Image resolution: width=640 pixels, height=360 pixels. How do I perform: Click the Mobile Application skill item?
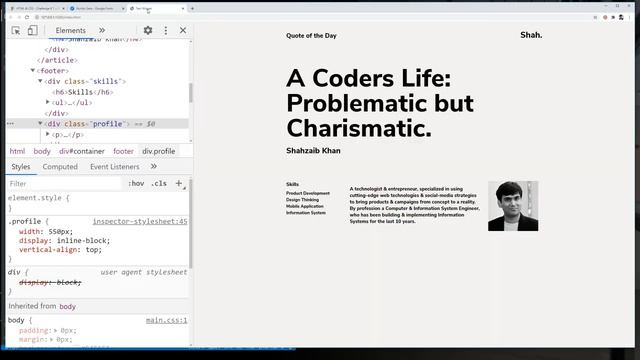304,206
